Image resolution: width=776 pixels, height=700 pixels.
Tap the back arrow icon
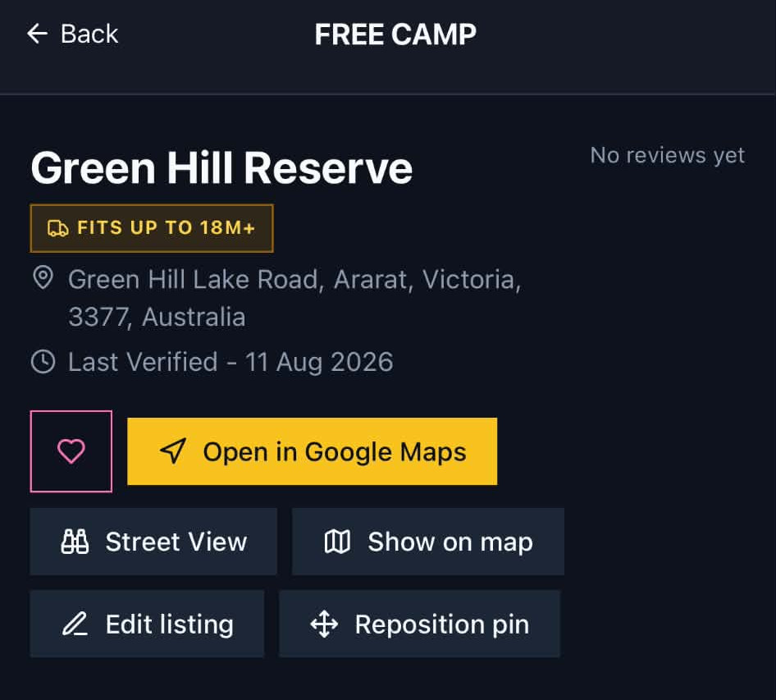click(x=37, y=34)
